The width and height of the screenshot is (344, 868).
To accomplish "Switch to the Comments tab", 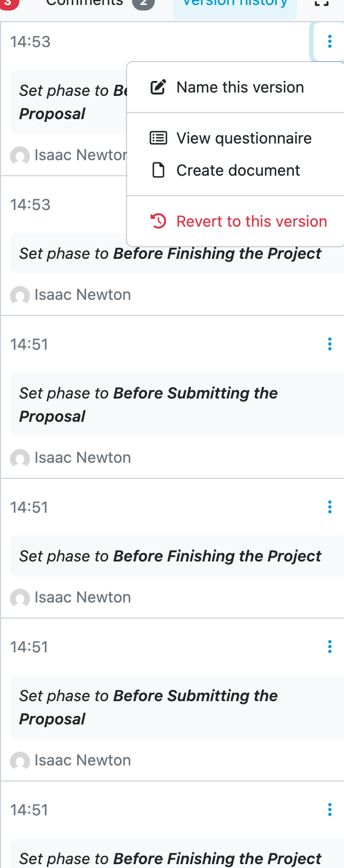I will pyautogui.click(x=84, y=3).
